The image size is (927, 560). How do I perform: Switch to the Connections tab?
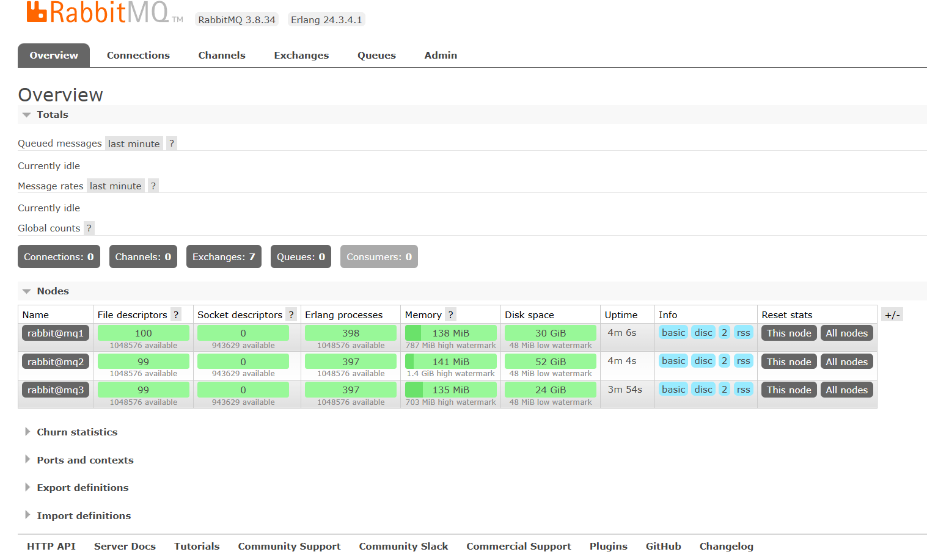(x=138, y=55)
